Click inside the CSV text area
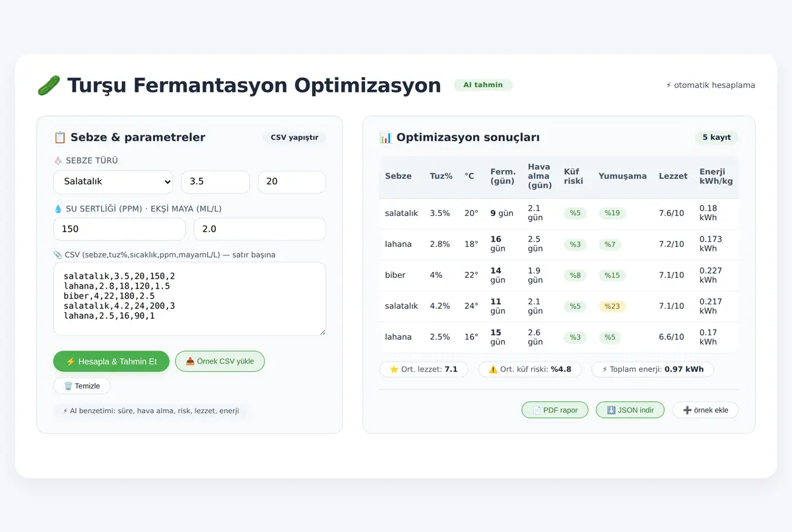The height and width of the screenshot is (532, 792). click(x=189, y=299)
